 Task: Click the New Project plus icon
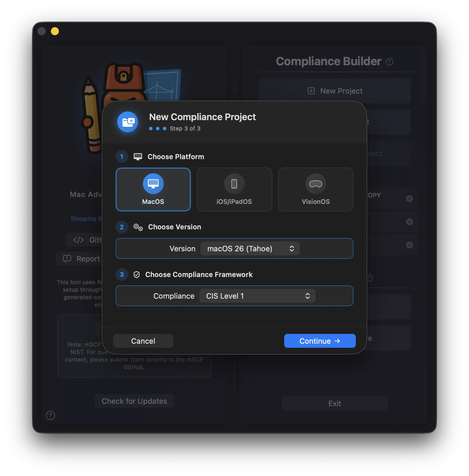tap(311, 91)
